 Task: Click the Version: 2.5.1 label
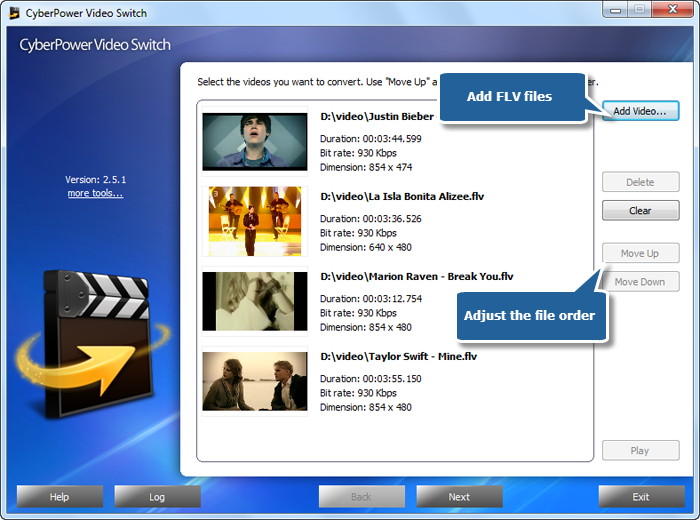96,179
